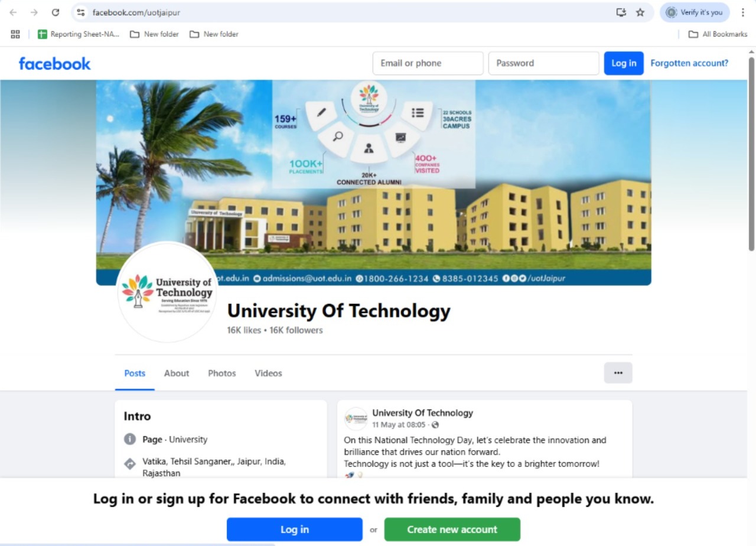Click the page vertical scrollbar
The width and height of the screenshot is (756, 546).
tap(751, 154)
